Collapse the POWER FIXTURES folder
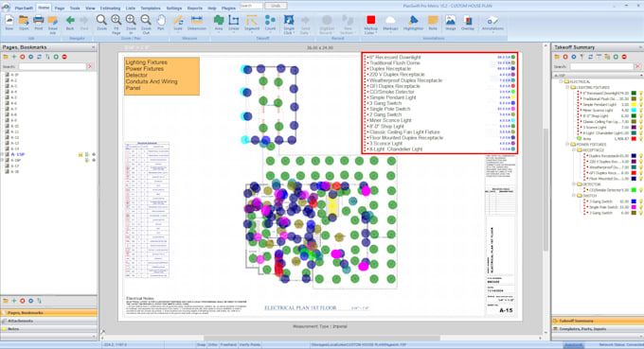Image resolution: width=644 pixels, height=349 pixels. coord(568,145)
